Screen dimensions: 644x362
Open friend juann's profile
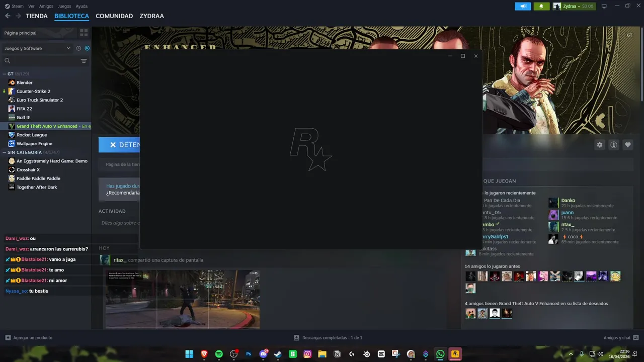click(567, 213)
